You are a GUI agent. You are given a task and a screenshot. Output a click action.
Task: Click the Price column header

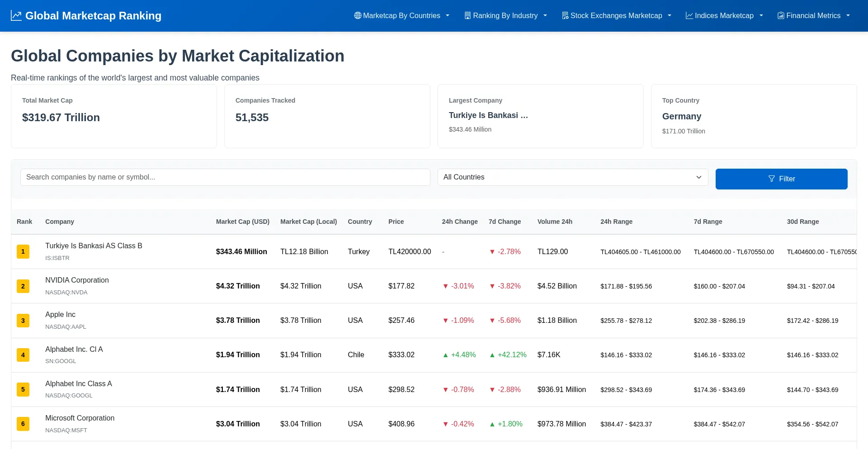click(x=396, y=222)
